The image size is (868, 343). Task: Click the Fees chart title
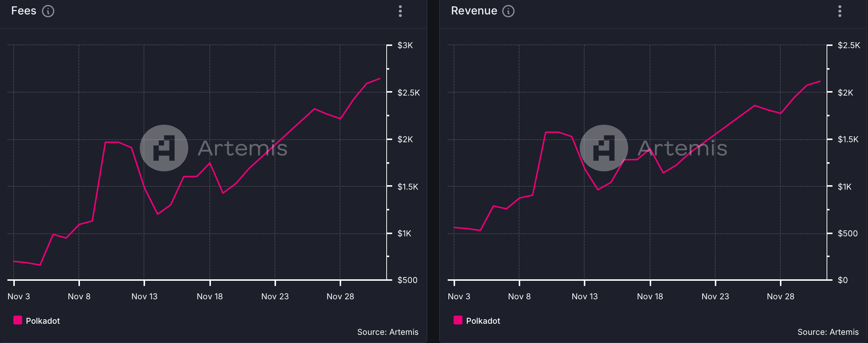tap(24, 11)
